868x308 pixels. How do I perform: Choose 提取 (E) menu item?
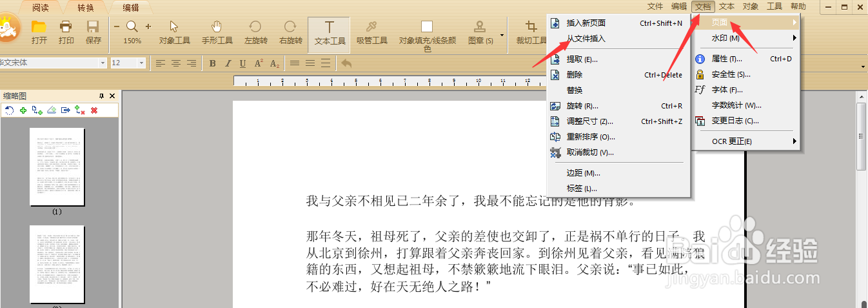click(x=618, y=59)
